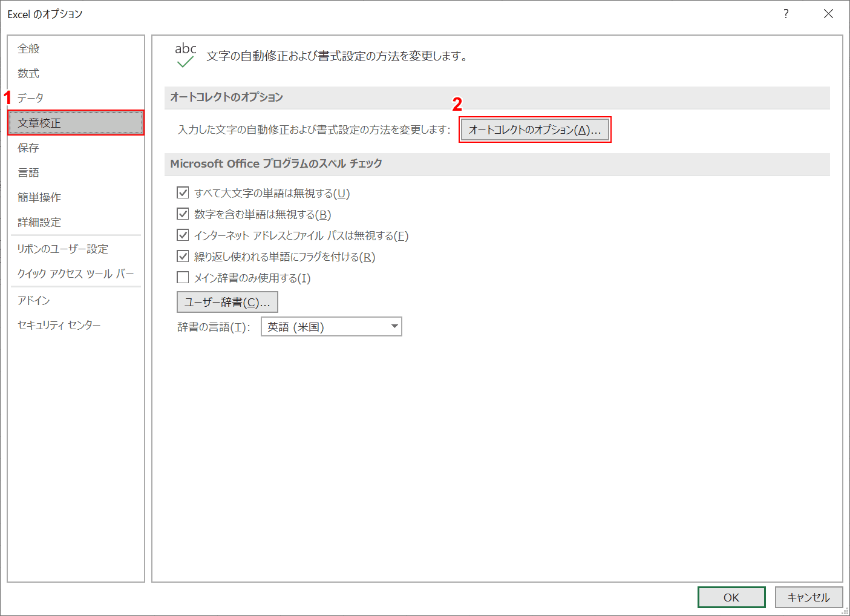This screenshot has width=850, height=616.
Task: Click 入力した文字の自動修正 description text
Action: [x=314, y=129]
